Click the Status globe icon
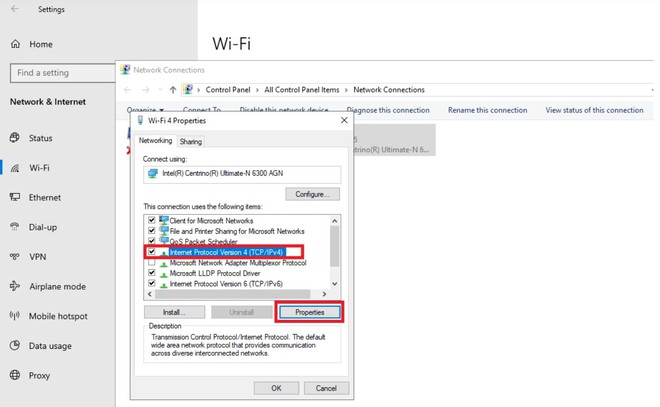The height and width of the screenshot is (407, 660). click(x=15, y=138)
